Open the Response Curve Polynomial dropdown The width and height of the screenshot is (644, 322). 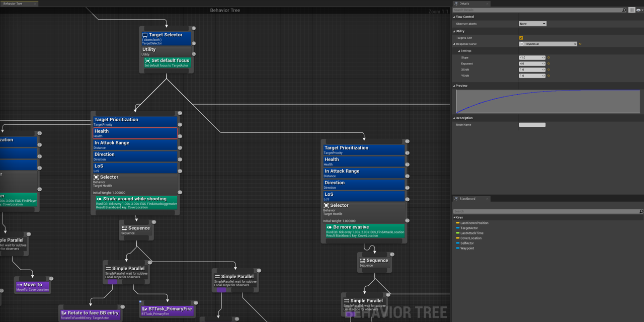coord(548,44)
